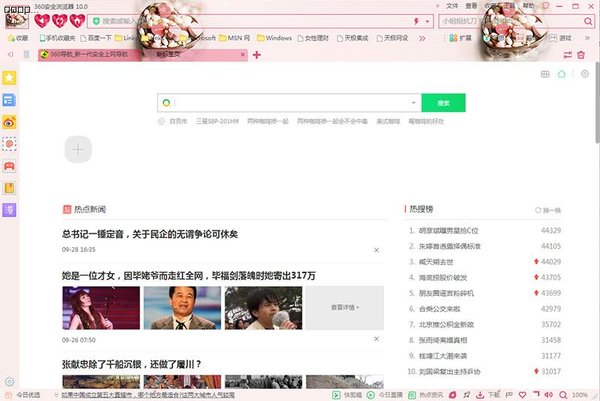600x401 pixels.
Task: Click the sidebar settings gear at bottom left
Action: 10,381
